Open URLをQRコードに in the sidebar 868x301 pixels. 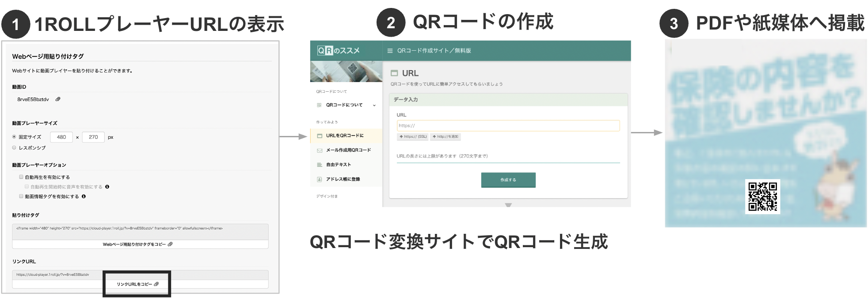pyautogui.click(x=346, y=135)
